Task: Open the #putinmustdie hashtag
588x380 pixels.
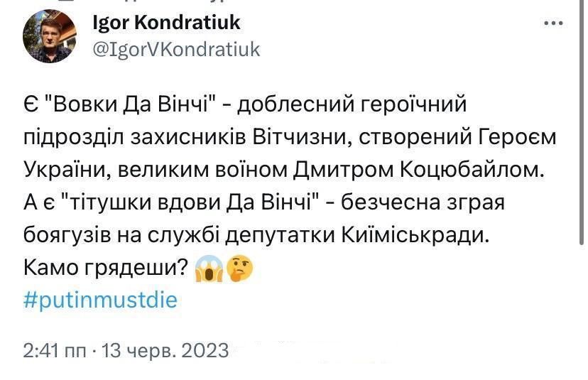Action: tap(100, 300)
